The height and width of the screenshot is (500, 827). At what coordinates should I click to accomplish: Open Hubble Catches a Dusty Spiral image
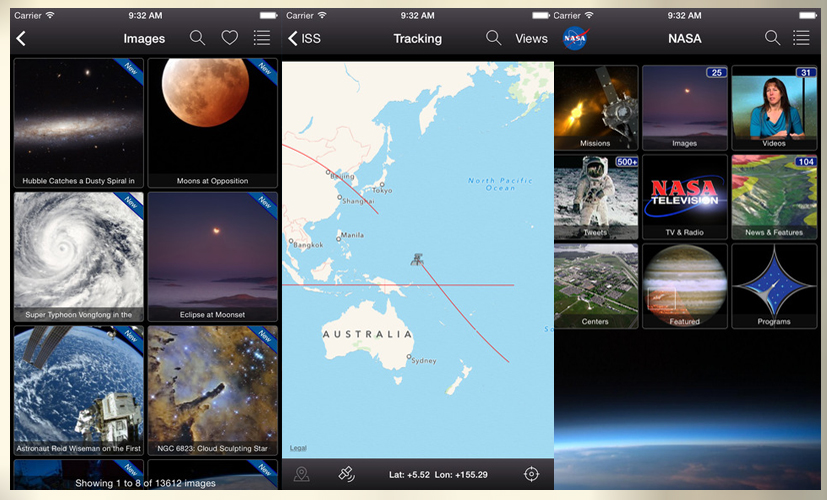pyautogui.click(x=79, y=123)
